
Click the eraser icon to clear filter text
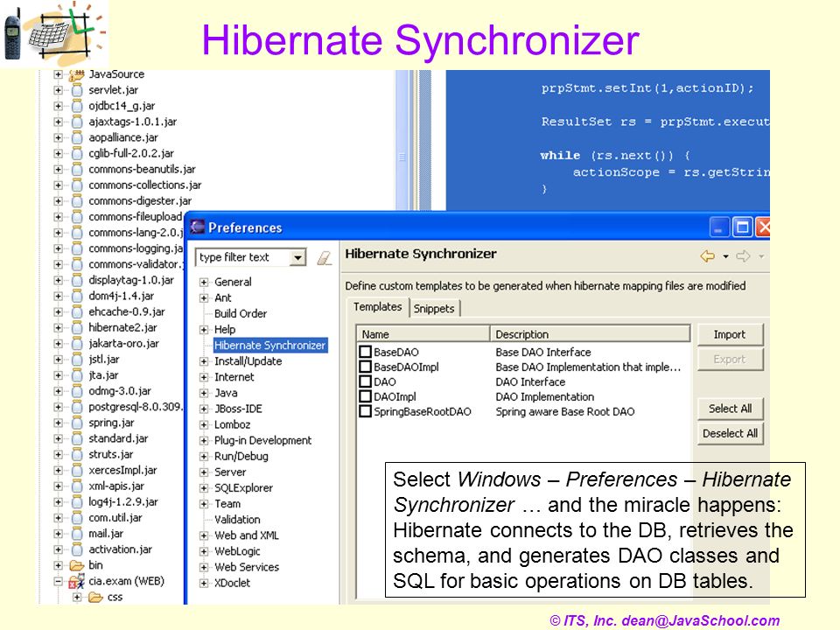[x=324, y=258]
